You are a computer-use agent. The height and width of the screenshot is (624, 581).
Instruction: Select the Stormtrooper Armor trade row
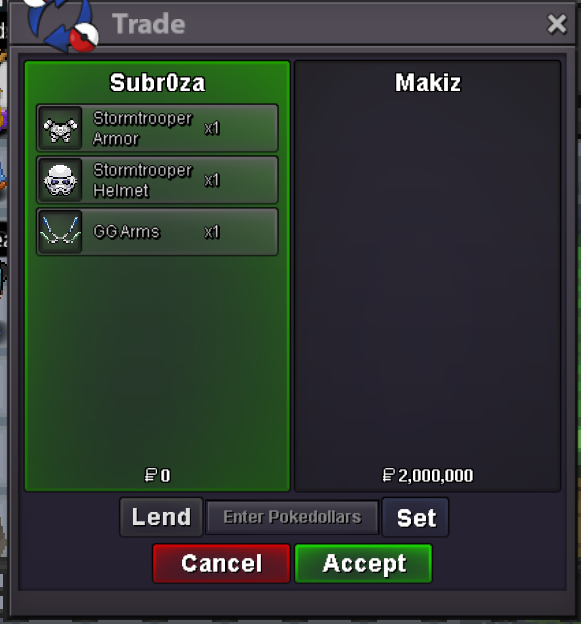coord(157,128)
